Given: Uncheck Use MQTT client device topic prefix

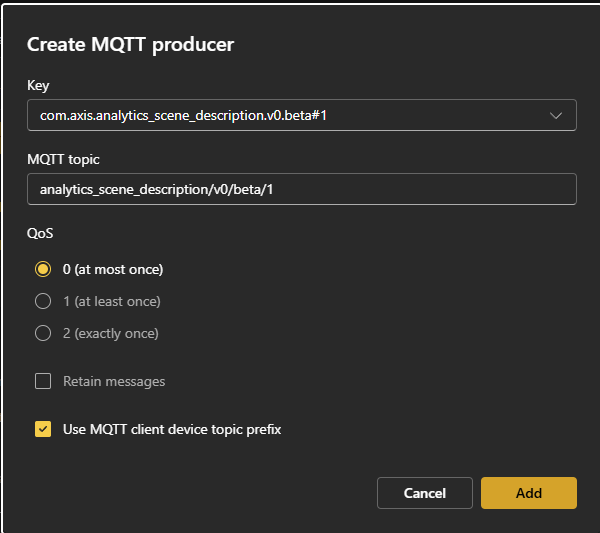Looking at the screenshot, I should pyautogui.click(x=43, y=429).
